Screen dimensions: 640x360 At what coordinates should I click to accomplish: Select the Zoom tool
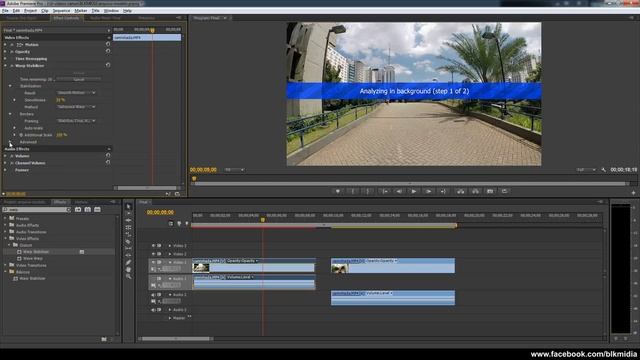point(128,276)
